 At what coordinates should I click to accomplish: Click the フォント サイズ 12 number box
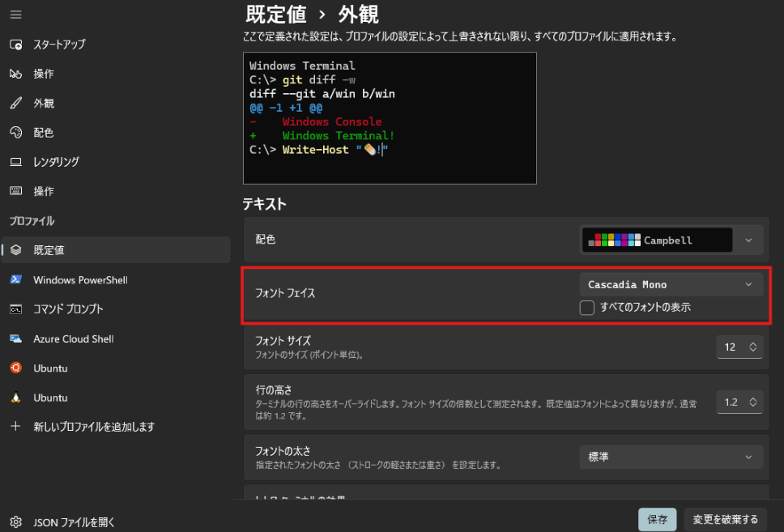click(739, 347)
